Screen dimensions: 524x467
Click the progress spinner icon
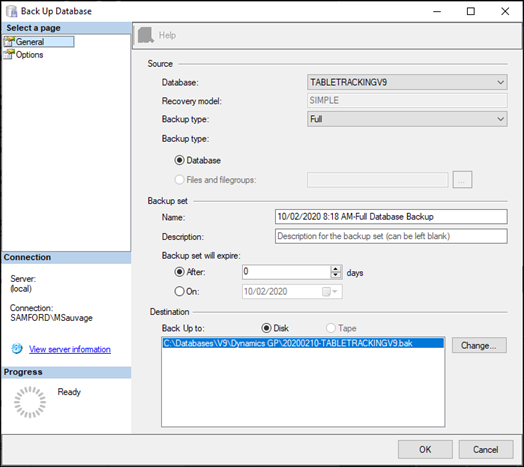pyautogui.click(x=30, y=402)
